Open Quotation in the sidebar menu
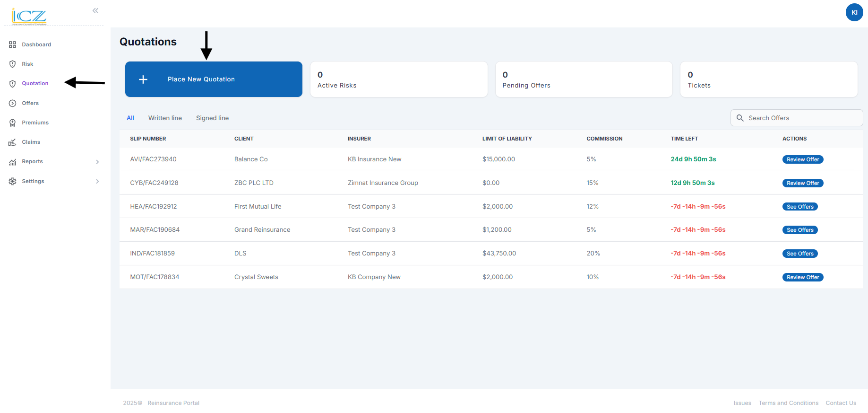This screenshot has width=868, height=413. coord(35,83)
